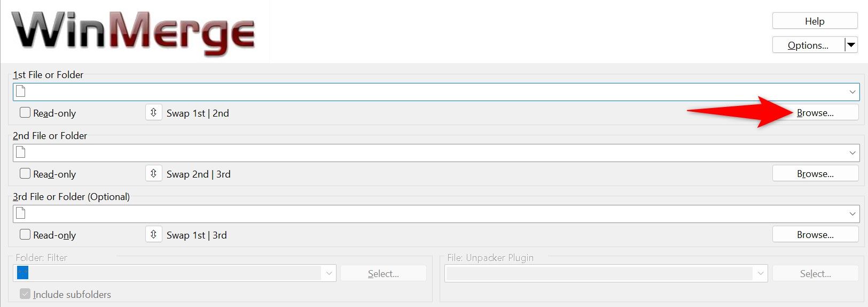Click the file icon in 2nd path field

tap(21, 152)
